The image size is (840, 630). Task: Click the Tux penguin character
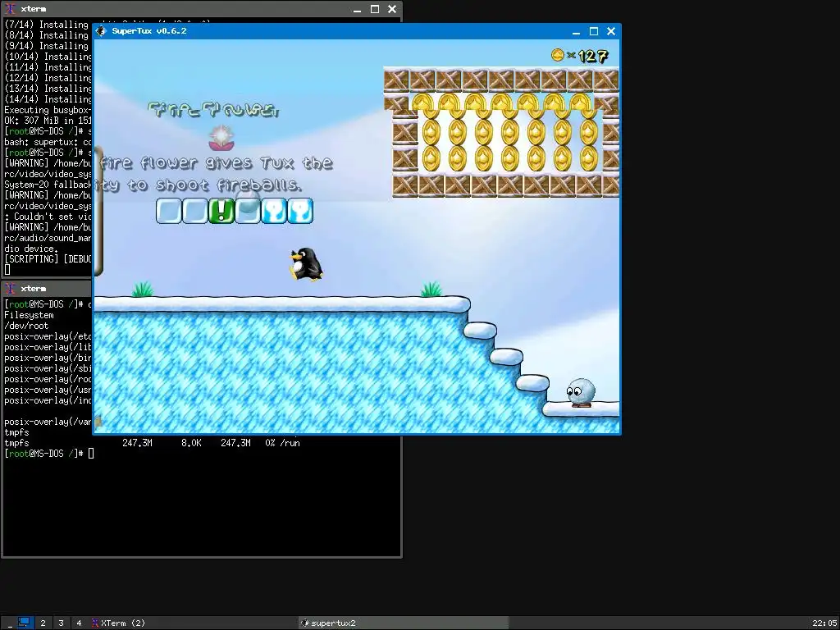click(307, 264)
